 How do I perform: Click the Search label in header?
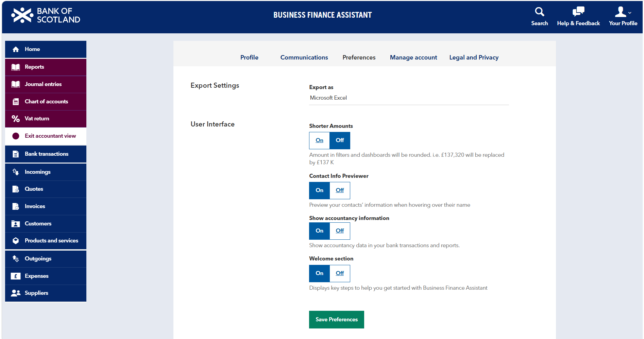540,23
